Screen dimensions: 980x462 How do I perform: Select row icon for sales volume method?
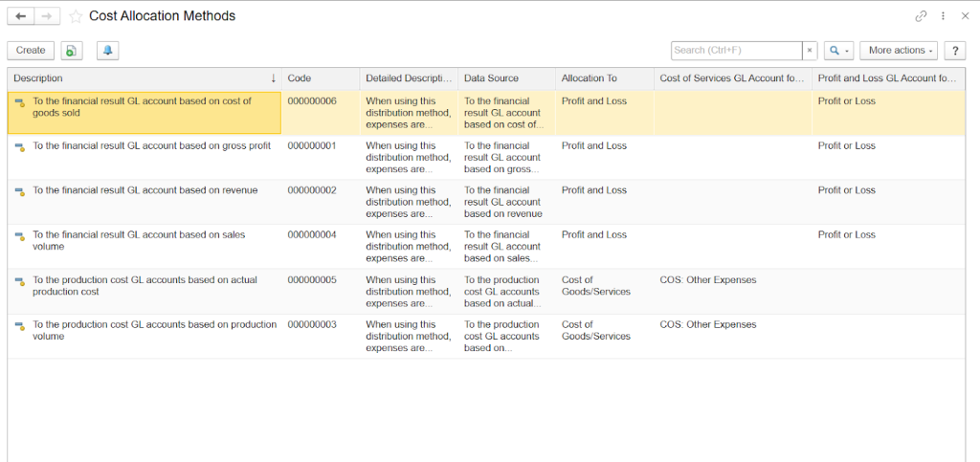pos(20,236)
